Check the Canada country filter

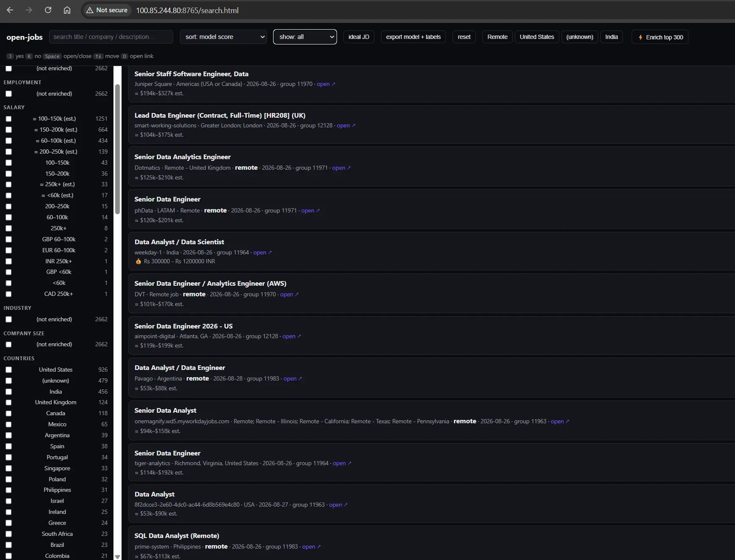8,414
